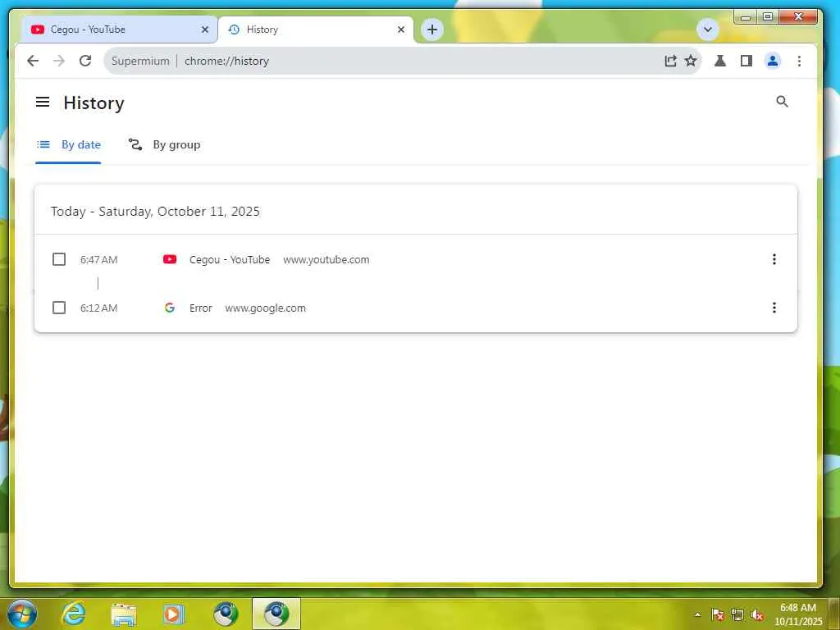Open the Error google.com history link
The height and width of the screenshot is (630, 840).
[200, 308]
